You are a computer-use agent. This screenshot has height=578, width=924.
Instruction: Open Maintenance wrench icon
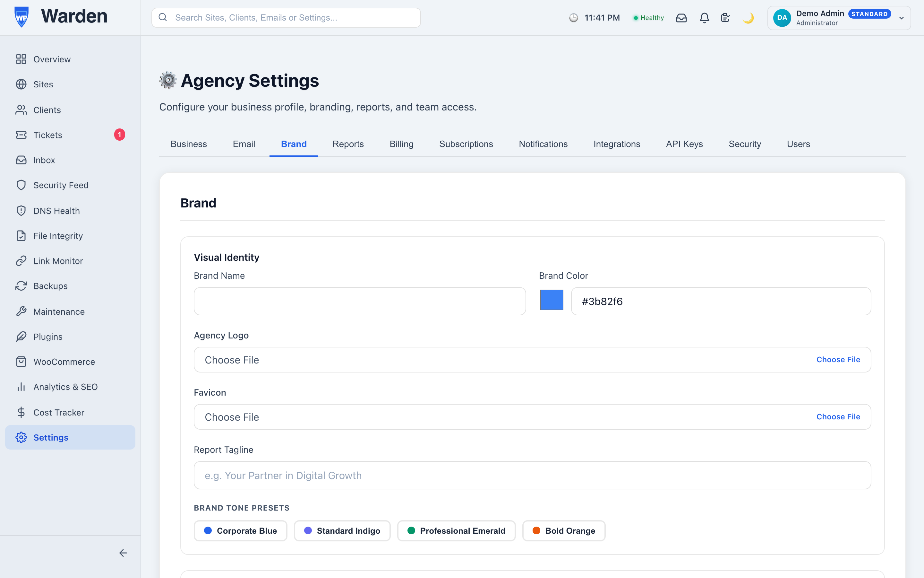tap(21, 311)
